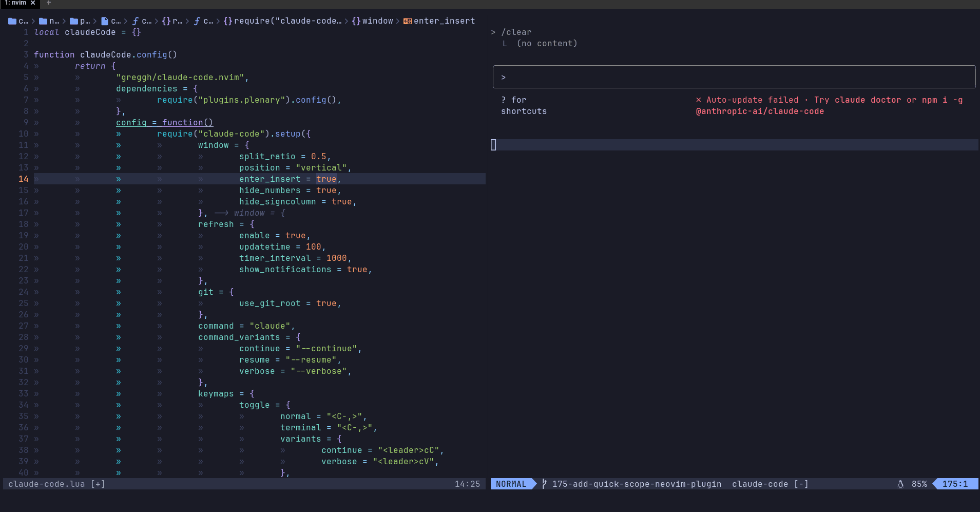Image resolution: width=980 pixels, height=512 pixels.
Task: Click the red X before 'Auto-update failed'
Action: [699, 100]
